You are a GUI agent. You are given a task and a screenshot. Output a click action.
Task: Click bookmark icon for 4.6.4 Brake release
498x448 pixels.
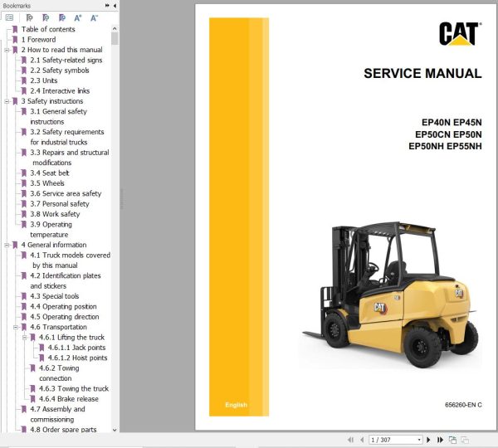coord(32,399)
